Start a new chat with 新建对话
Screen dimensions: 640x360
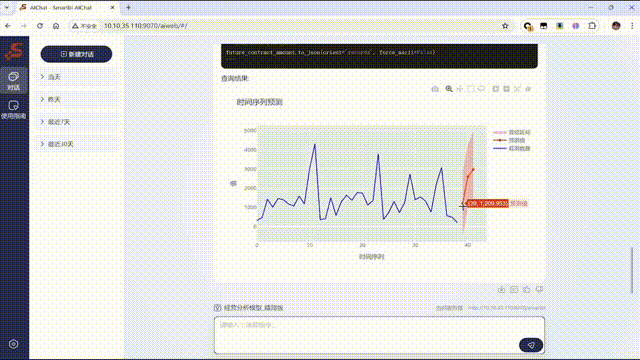(76, 54)
